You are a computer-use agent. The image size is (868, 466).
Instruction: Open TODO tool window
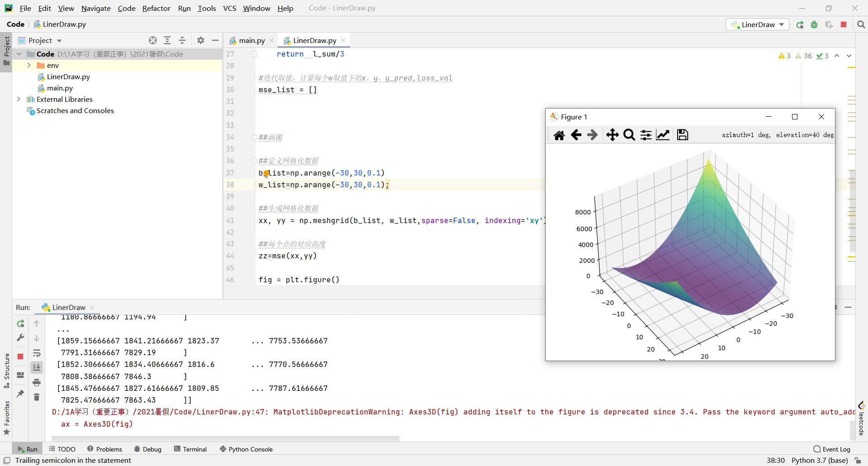tap(62, 449)
